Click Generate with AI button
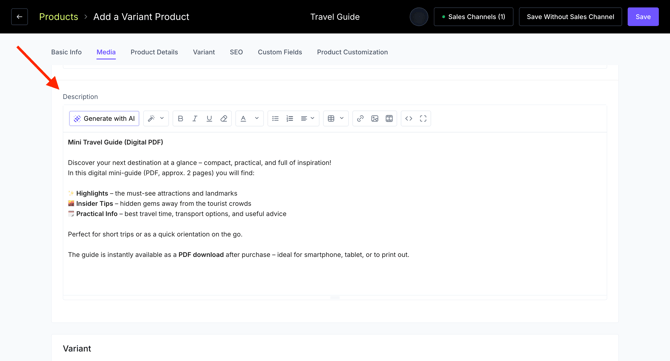The width and height of the screenshot is (670, 361). point(104,118)
